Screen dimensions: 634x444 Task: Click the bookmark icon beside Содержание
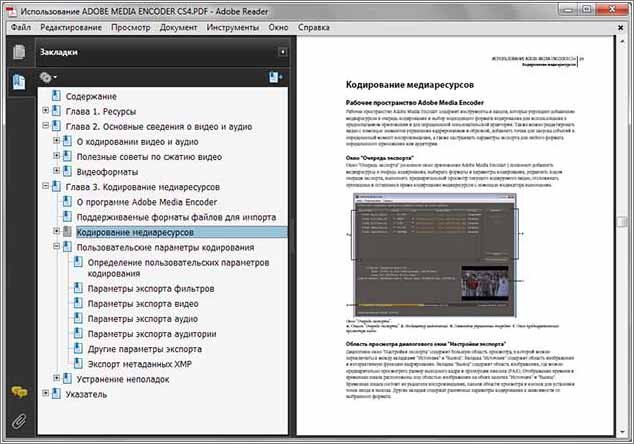coord(56,96)
